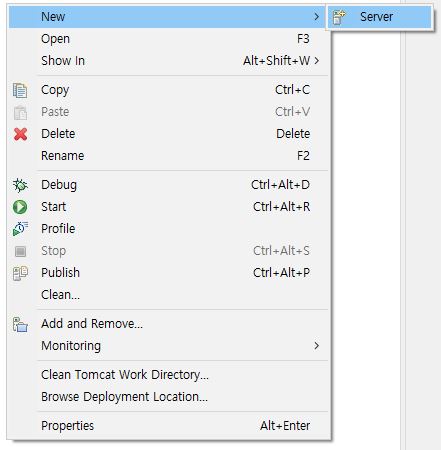The height and width of the screenshot is (450, 441).
Task: Expand the Show In submenu arrow
Action: [316, 61]
